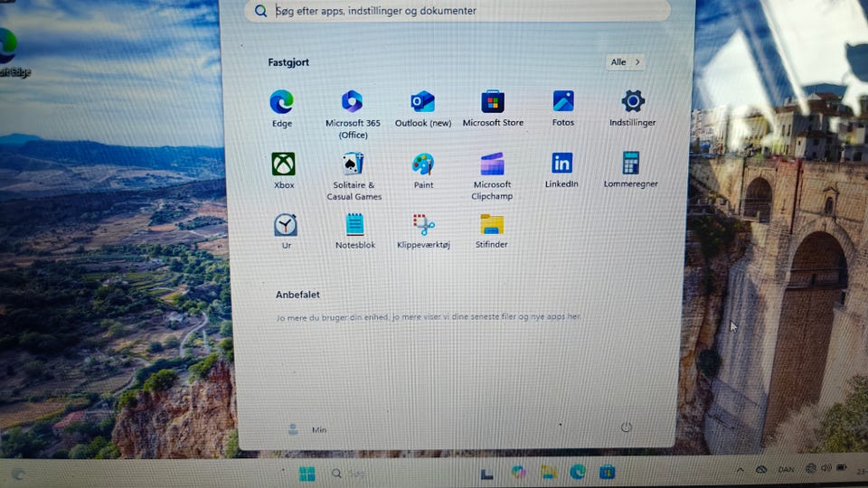Open File Explorer from the taskbar
The height and width of the screenshot is (488, 868).
click(549, 472)
